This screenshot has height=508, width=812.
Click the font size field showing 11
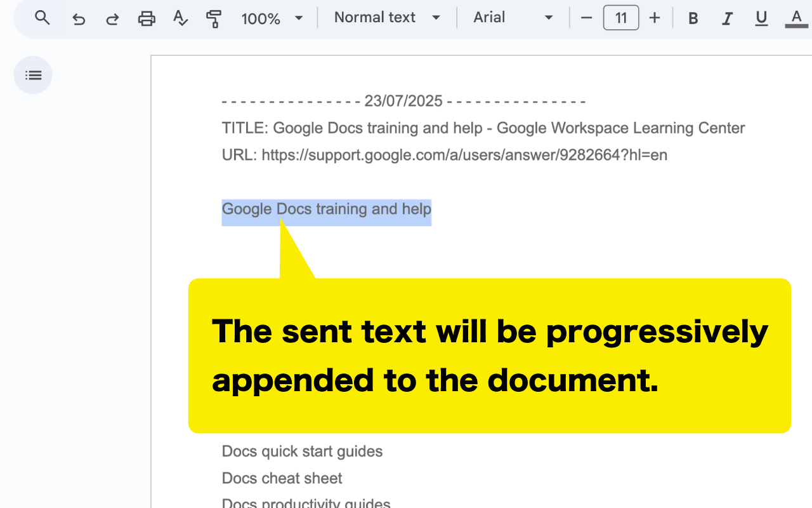(621, 18)
